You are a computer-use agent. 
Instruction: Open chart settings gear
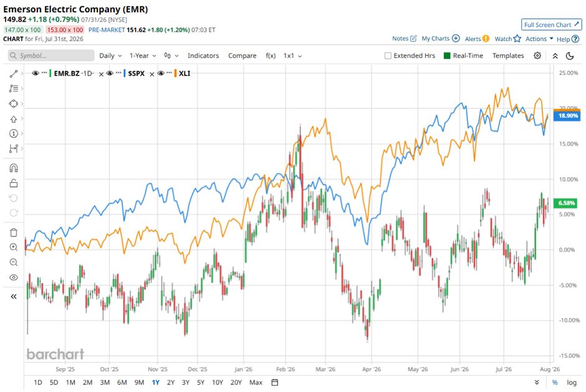click(537, 55)
